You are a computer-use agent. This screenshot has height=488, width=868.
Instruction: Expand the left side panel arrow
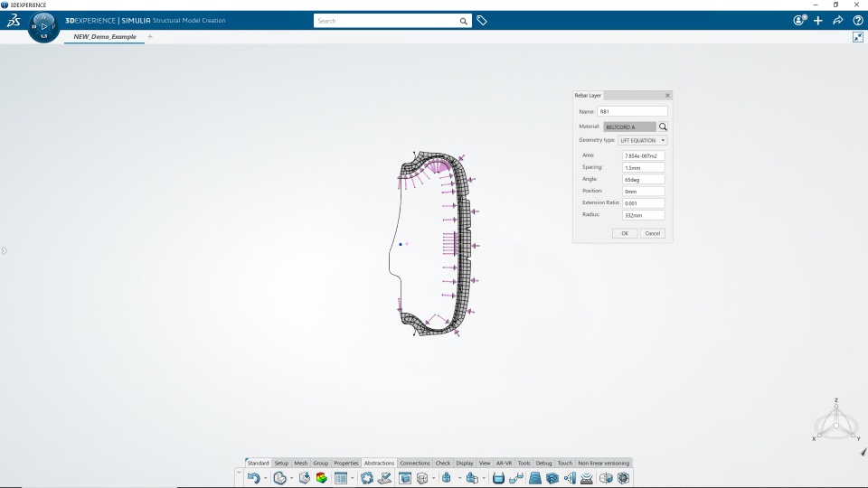point(4,250)
